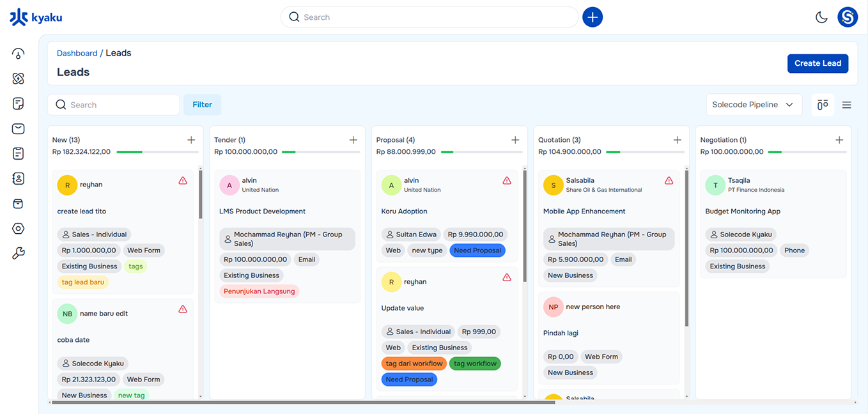
Task: Open the clipboard tasks sidebar icon
Action: tap(18, 153)
